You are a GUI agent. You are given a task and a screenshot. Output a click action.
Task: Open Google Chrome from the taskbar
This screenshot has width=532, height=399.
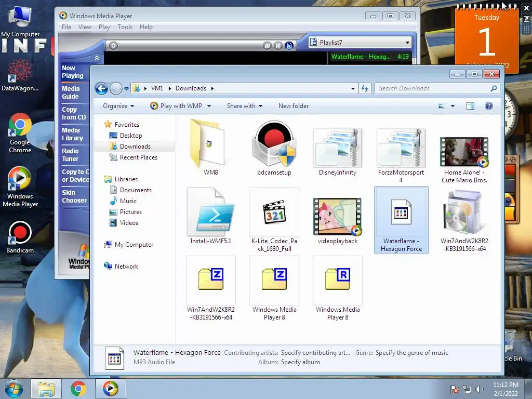pyautogui.click(x=78, y=389)
